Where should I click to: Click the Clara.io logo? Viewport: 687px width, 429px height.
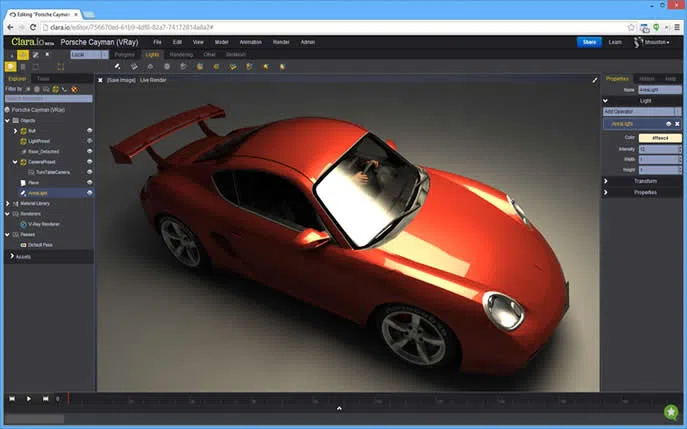(28, 42)
